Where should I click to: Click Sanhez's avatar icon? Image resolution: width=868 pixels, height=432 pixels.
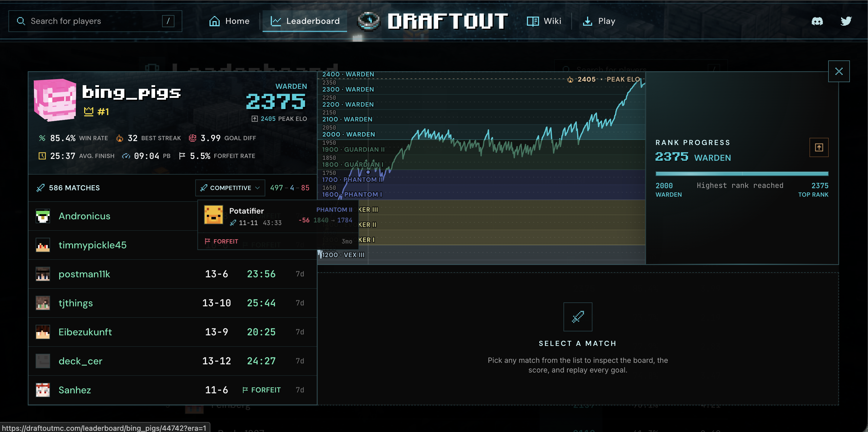[43, 390]
